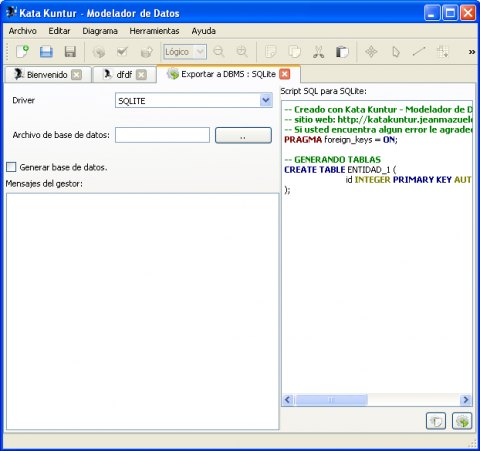The width and height of the screenshot is (480, 451).
Task: Click the execute export gear button at the bottom right
Action: 462,421
